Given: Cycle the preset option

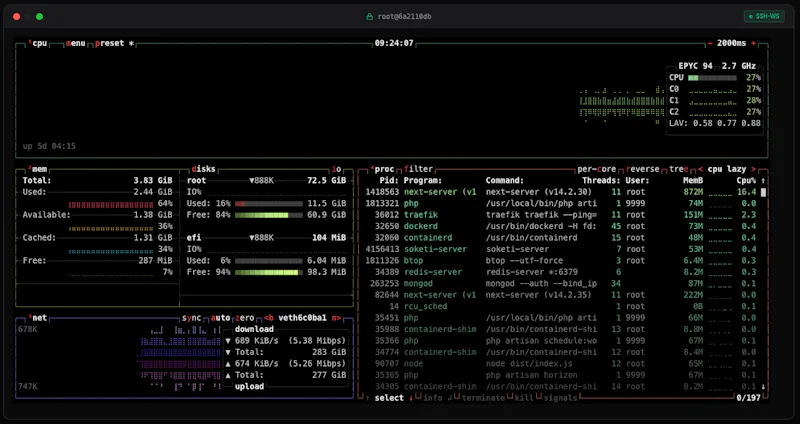Looking at the screenshot, I should tap(109, 43).
